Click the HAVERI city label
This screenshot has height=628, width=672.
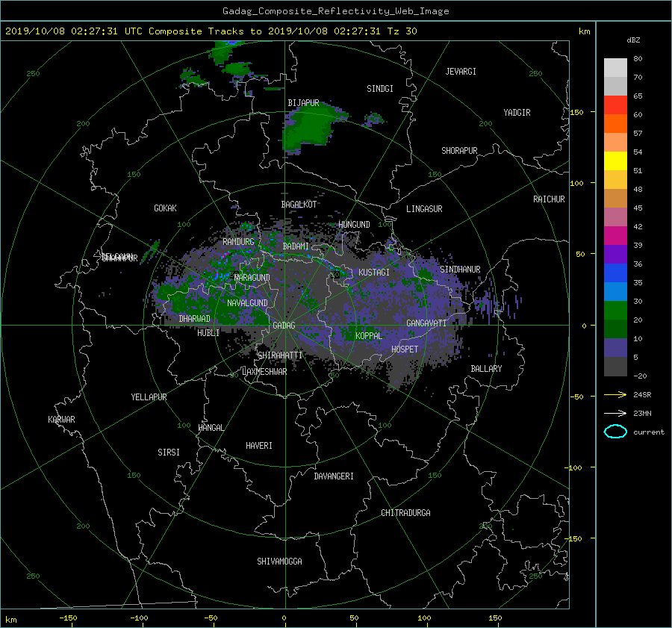click(x=259, y=445)
